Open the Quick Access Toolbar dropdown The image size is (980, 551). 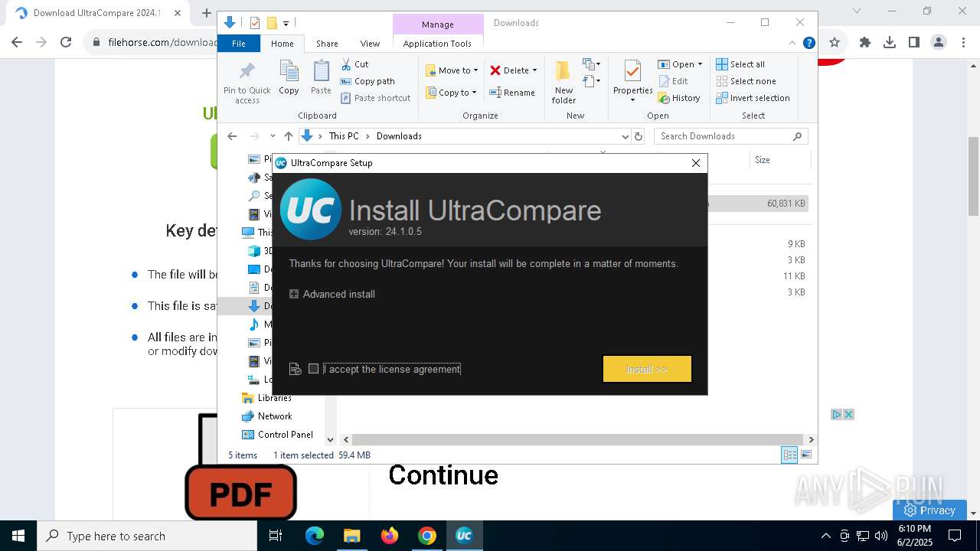[x=286, y=23]
